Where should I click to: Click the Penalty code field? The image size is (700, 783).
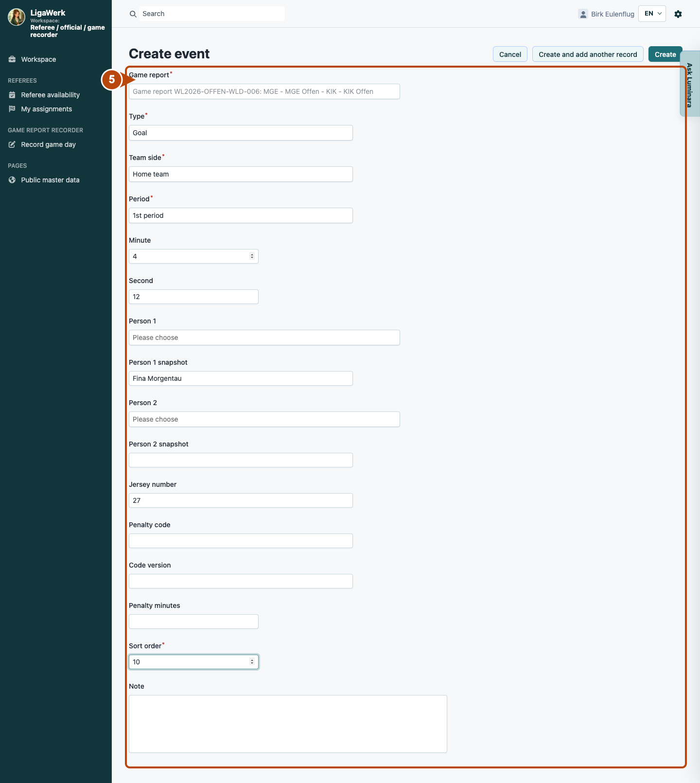point(241,541)
